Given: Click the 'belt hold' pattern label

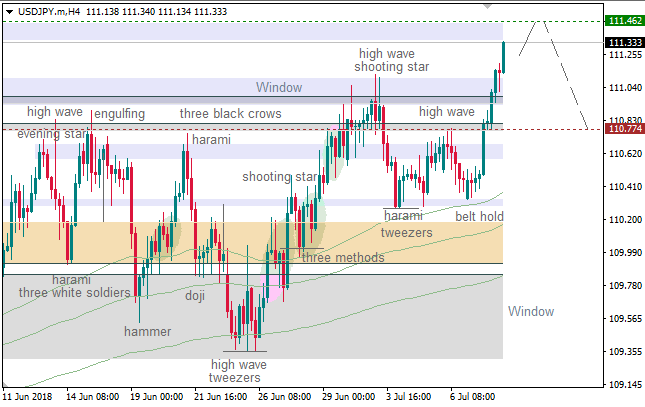Looking at the screenshot, I should [x=479, y=216].
